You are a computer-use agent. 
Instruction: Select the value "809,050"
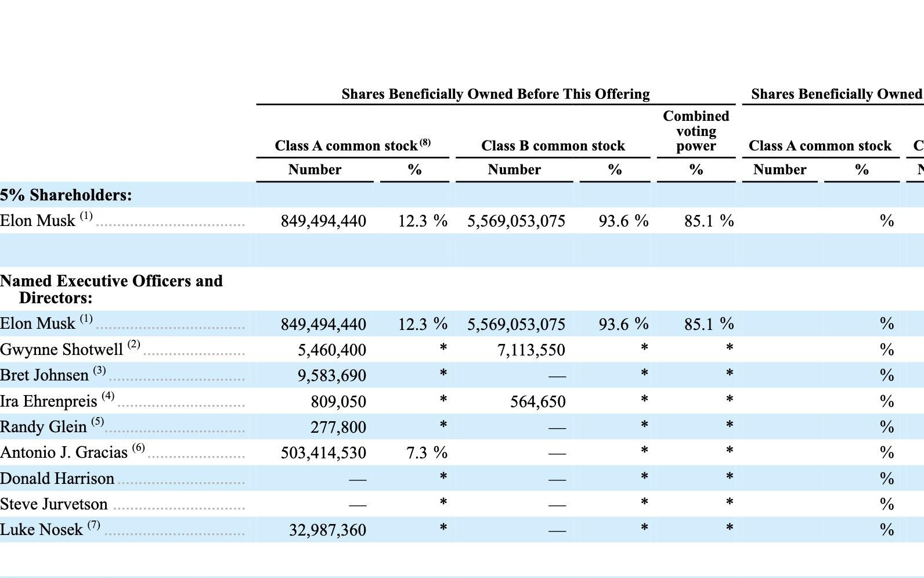(x=338, y=402)
